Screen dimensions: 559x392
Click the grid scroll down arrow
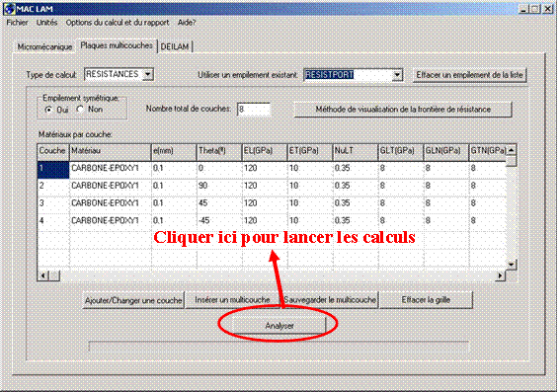(x=512, y=265)
